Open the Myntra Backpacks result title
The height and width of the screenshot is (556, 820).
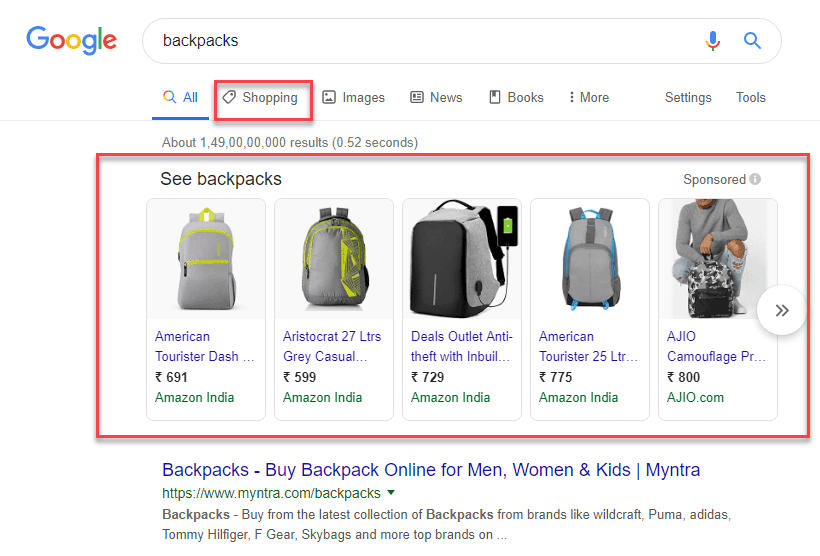431,470
